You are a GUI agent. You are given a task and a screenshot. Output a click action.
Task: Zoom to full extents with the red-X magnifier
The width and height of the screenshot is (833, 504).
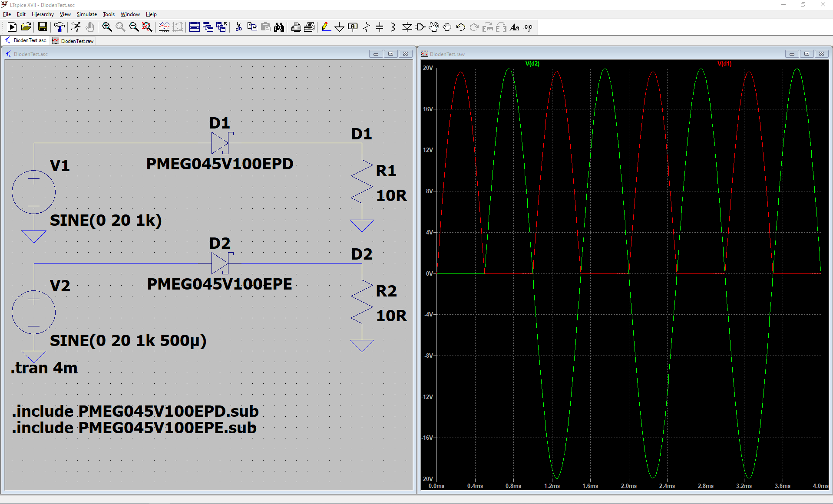(147, 27)
